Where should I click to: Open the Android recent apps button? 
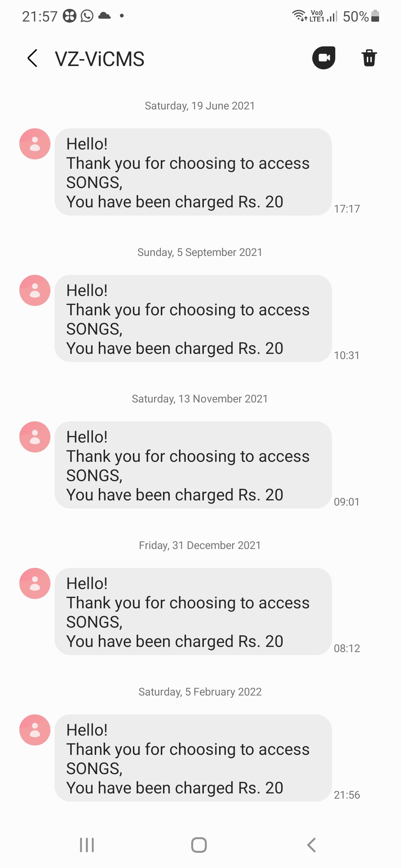coord(87,845)
